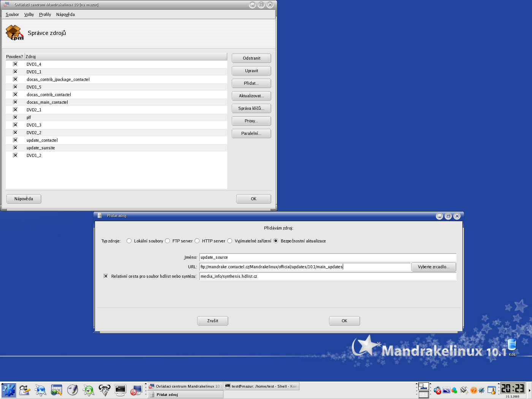Click the 20:23 clock display
The height and width of the screenshot is (399, 532).
tap(512, 388)
